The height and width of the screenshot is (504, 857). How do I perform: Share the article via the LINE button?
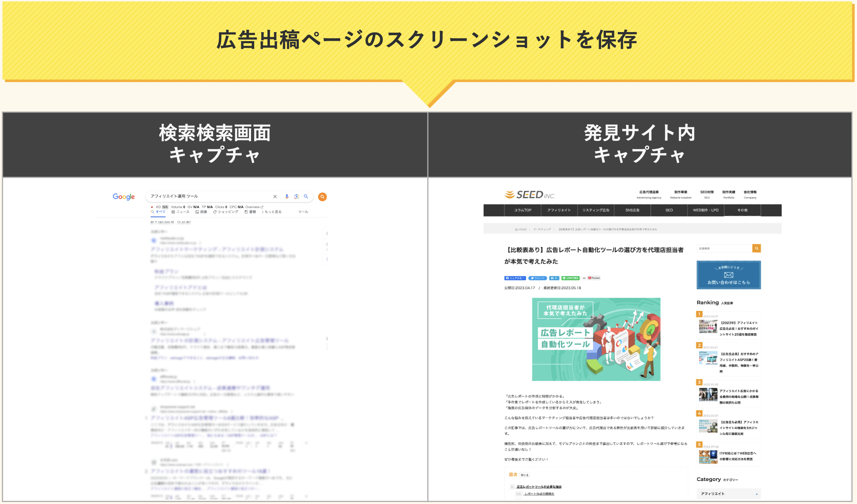point(571,278)
